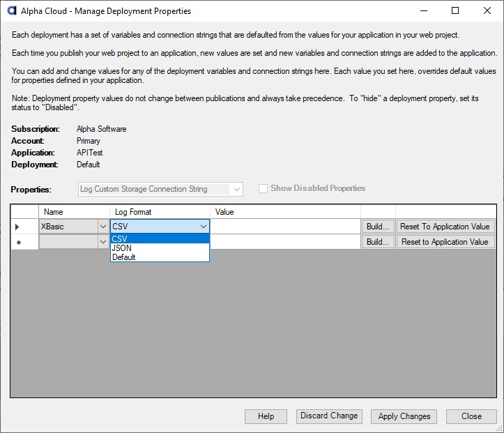Click the Discard Change button
Viewport: 504px width, 433px height.
pos(329,416)
